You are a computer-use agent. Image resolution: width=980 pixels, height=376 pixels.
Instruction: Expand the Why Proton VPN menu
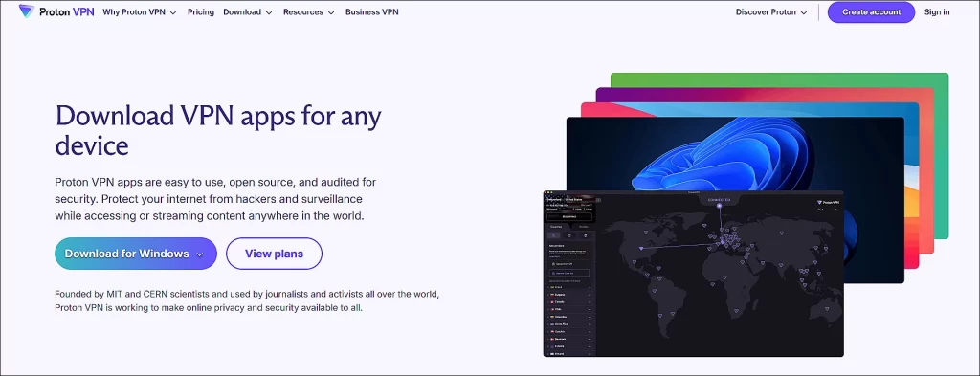click(140, 11)
